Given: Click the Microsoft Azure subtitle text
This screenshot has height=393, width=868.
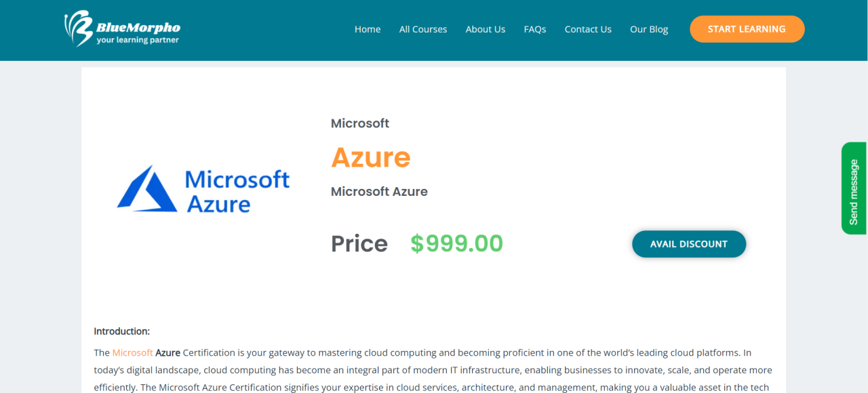Looking at the screenshot, I should (x=379, y=192).
